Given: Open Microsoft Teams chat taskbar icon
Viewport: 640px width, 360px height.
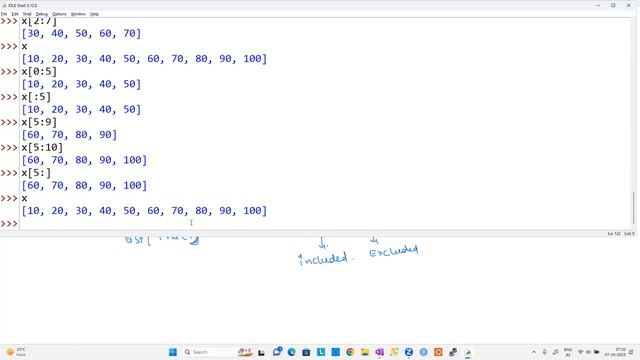Looking at the screenshot, I should point(277,352).
